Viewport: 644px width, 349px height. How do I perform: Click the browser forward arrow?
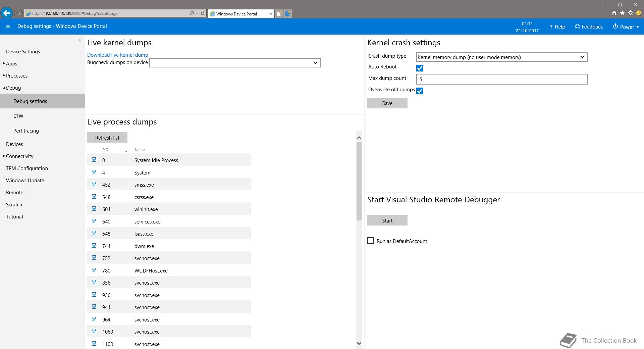[x=18, y=13]
